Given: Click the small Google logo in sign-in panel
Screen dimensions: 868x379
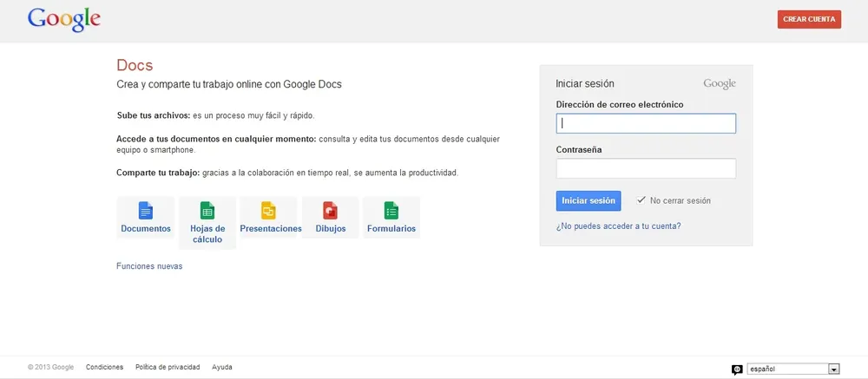Looking at the screenshot, I should click(719, 84).
